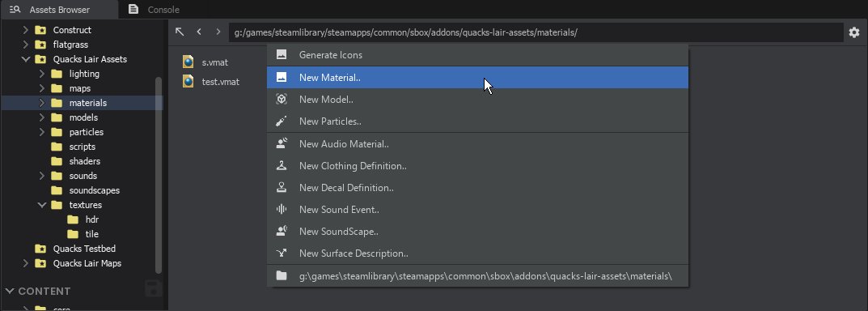
Task: Click the s.vmat material file icon
Action: (188, 62)
